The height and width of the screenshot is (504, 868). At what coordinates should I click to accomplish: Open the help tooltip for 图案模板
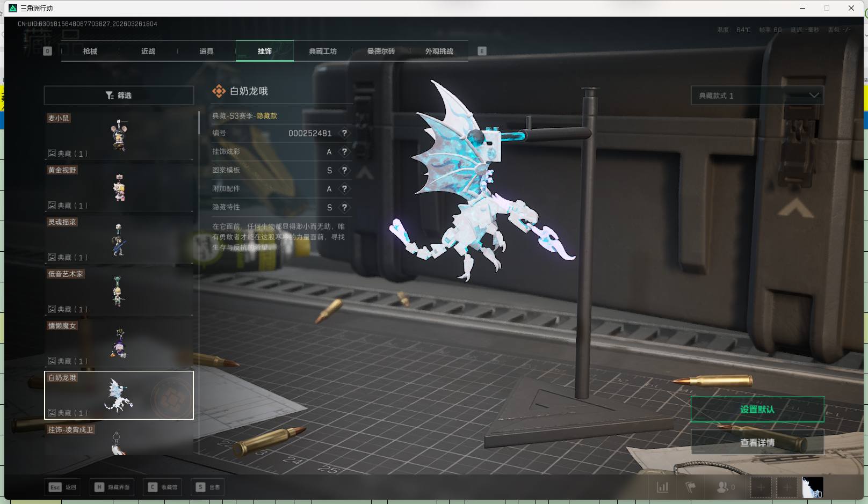click(x=344, y=170)
